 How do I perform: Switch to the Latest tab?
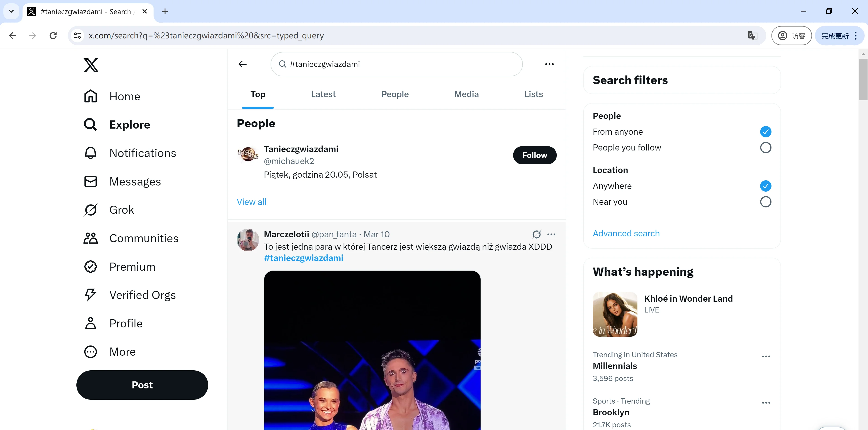click(323, 94)
